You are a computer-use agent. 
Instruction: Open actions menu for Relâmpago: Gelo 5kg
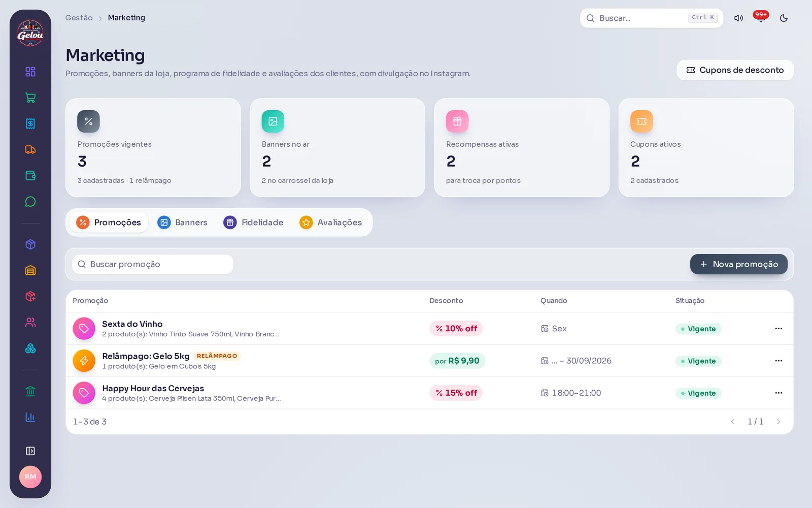tap(779, 361)
